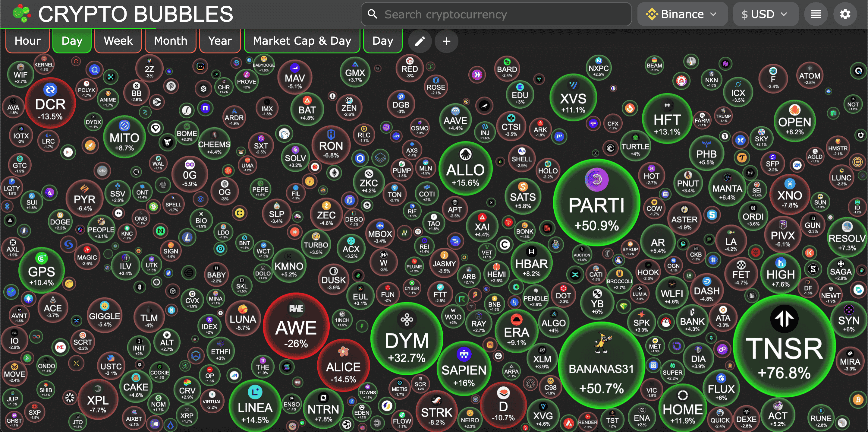Select the Market Cap & Day tab
Screen dimensions: 868x432
302,41
